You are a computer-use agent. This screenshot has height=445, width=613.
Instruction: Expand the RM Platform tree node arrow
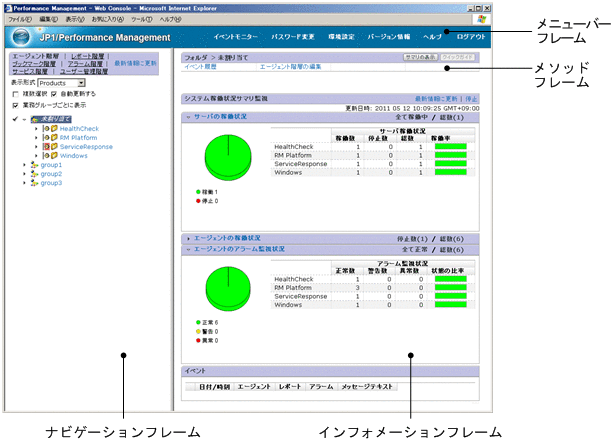[x=36, y=137]
